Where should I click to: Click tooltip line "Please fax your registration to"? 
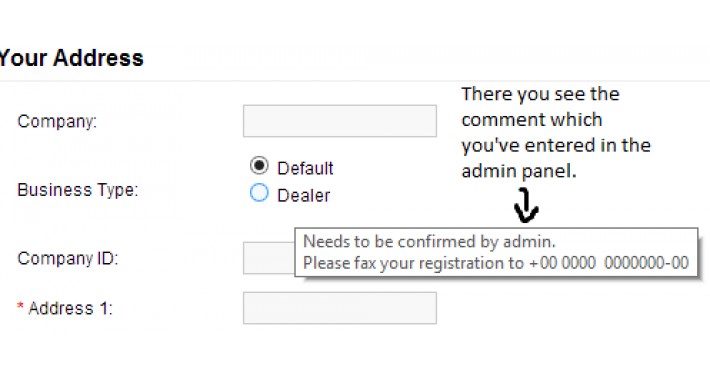pos(413,263)
